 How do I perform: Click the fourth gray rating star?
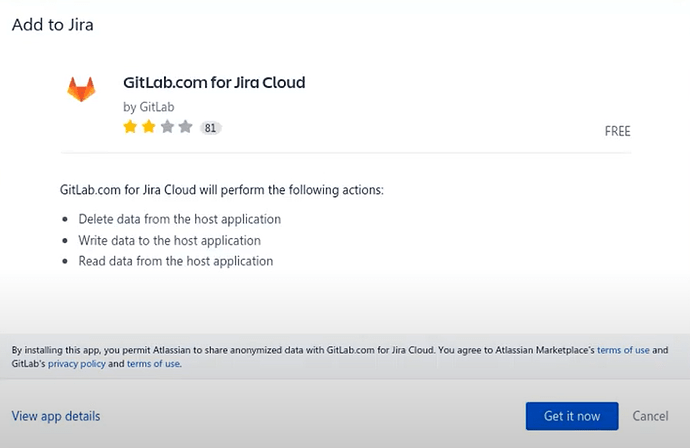[x=185, y=127]
